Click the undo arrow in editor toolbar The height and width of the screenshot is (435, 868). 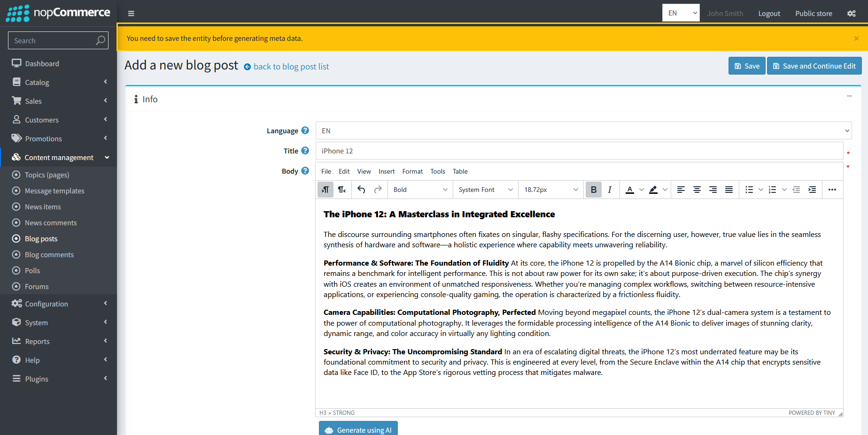361,190
